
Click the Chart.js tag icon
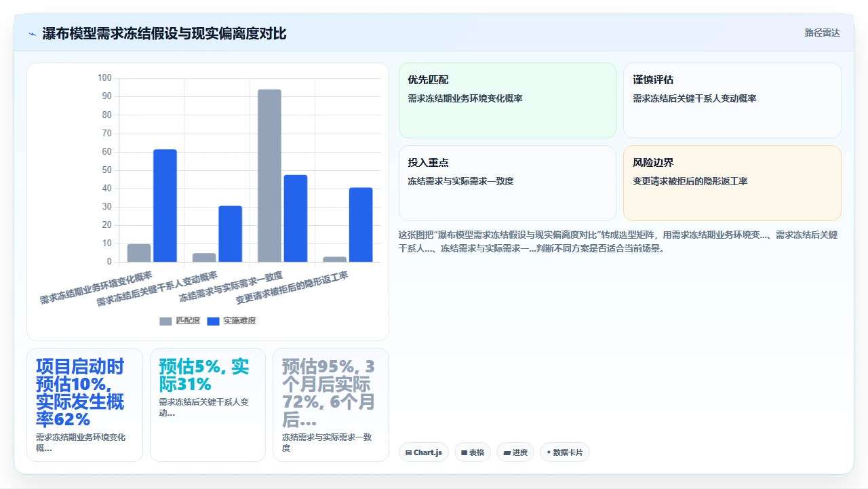click(408, 452)
